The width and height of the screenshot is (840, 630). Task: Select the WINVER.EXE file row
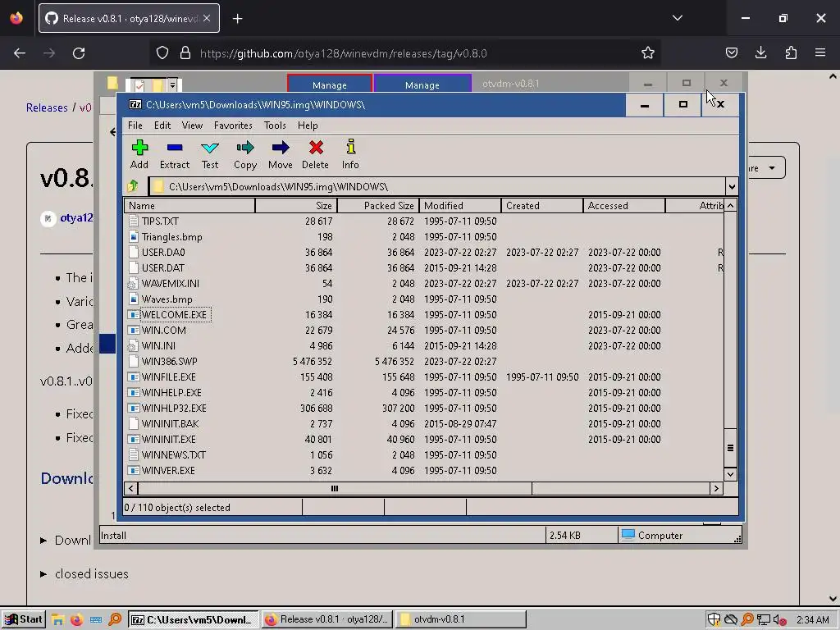(x=424, y=470)
